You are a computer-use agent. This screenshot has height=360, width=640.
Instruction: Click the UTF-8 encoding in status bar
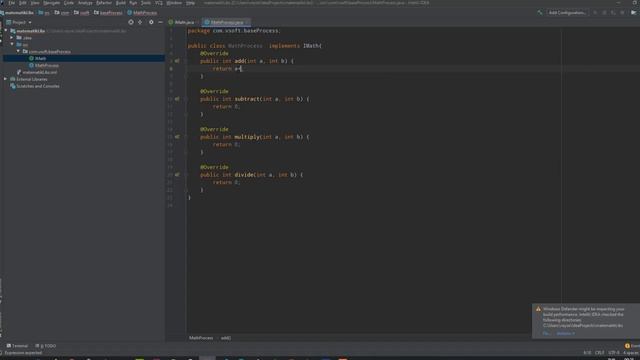[x=614, y=353]
